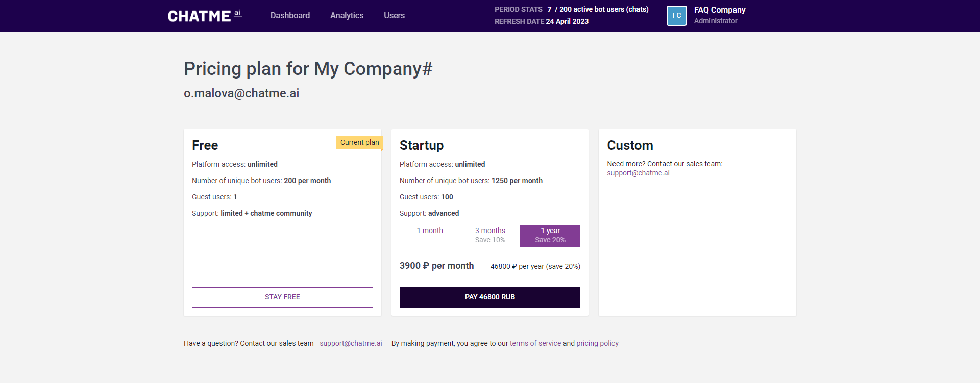The width and height of the screenshot is (980, 383).
Task: Go to the Analytics page
Action: click(x=347, y=16)
